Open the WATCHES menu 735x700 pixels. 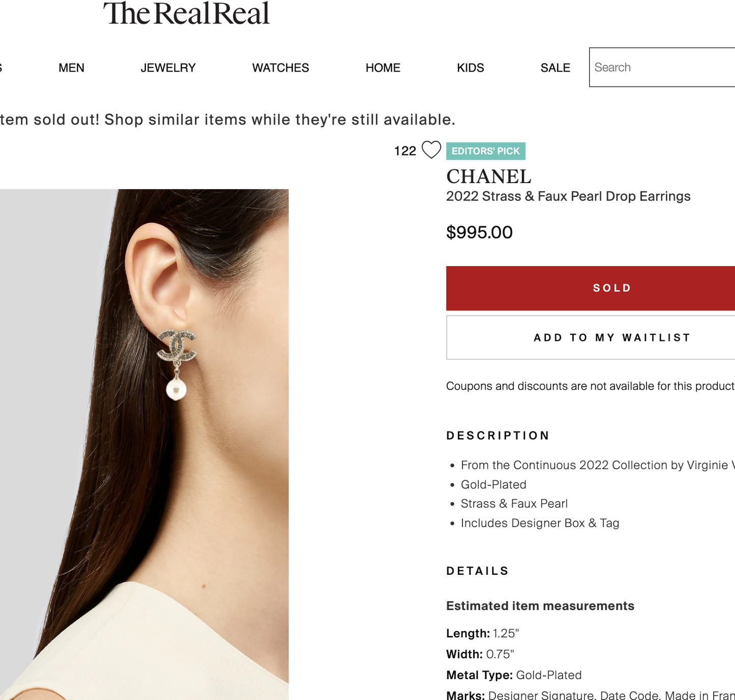(281, 68)
